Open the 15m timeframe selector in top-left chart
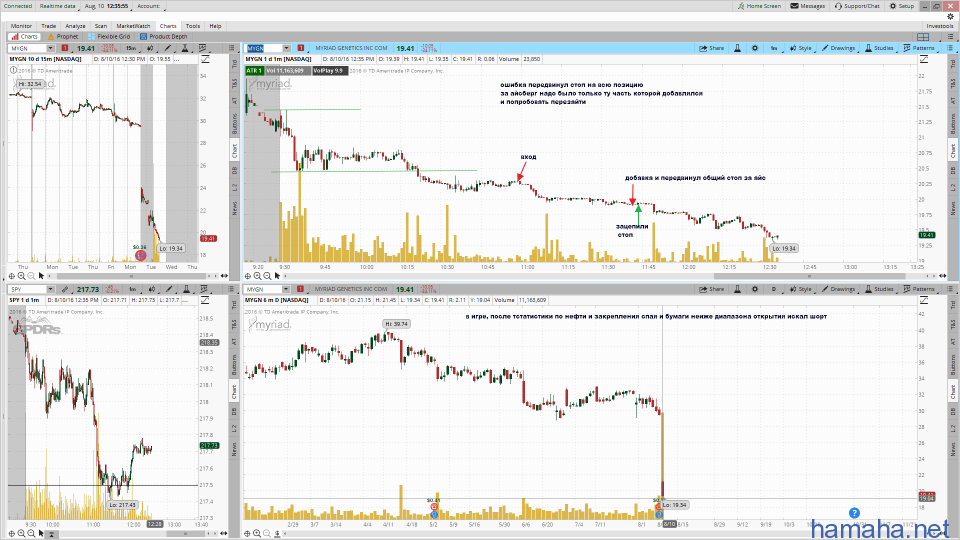The height and width of the screenshot is (540, 960). point(131,48)
